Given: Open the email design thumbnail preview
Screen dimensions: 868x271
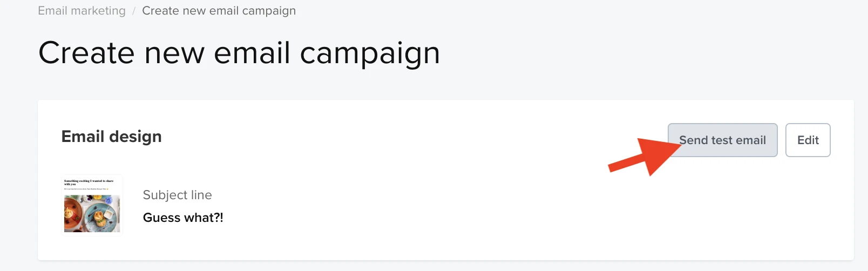Looking at the screenshot, I should click(92, 206).
